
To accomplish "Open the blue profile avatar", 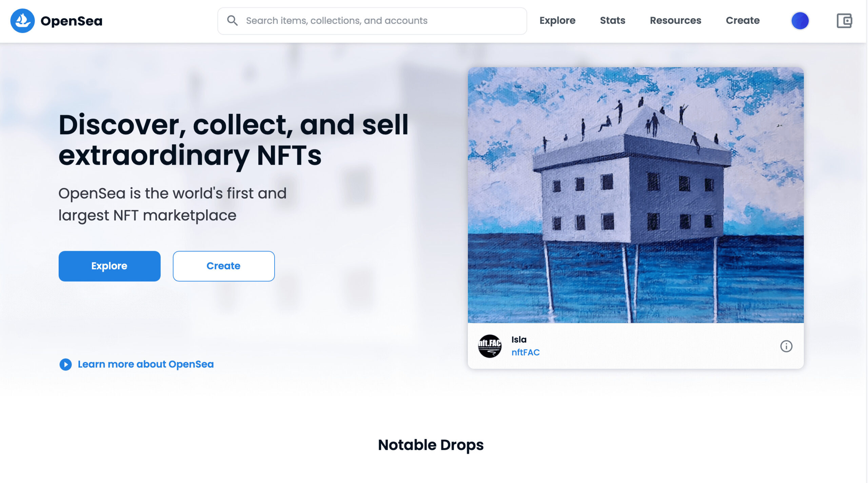I will point(800,21).
